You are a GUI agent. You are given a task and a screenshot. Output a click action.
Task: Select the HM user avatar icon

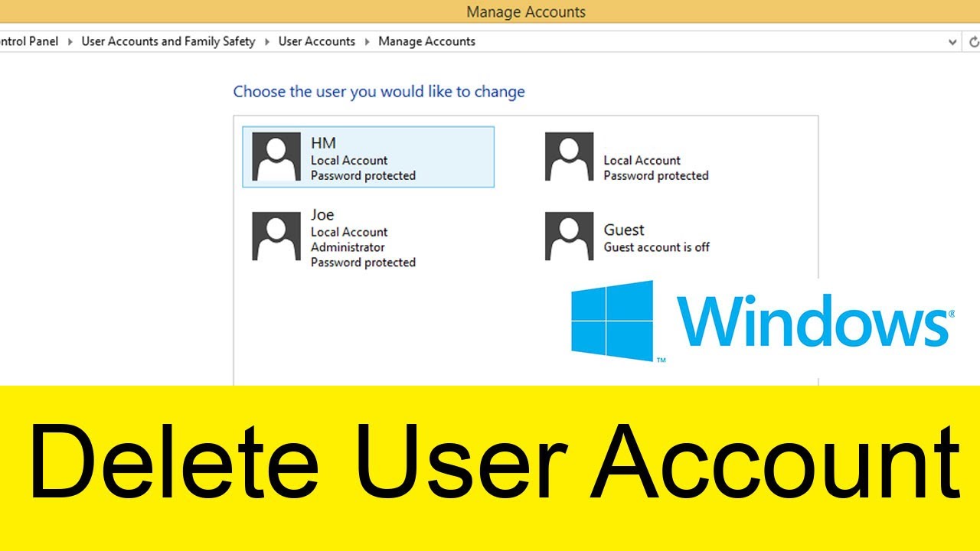pos(276,157)
